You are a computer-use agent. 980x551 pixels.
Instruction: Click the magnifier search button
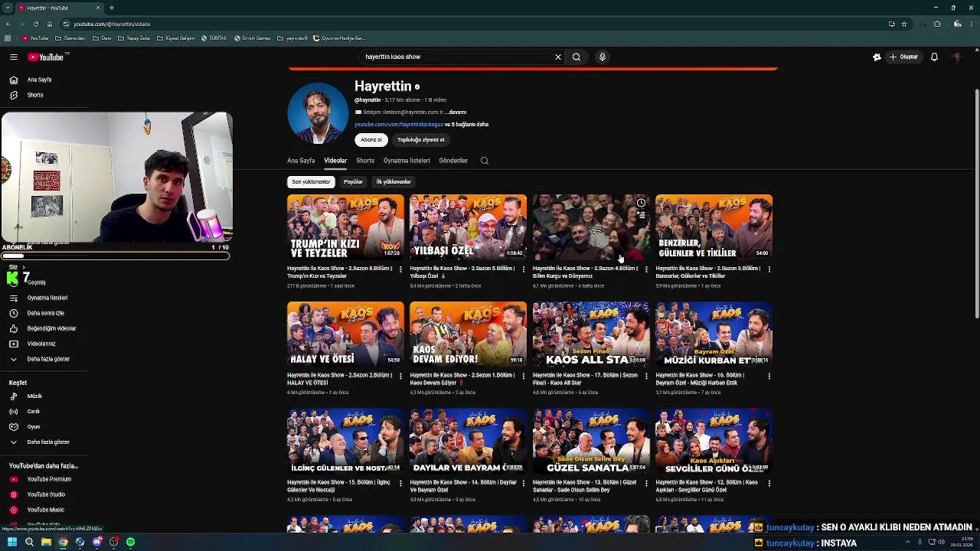coord(577,57)
